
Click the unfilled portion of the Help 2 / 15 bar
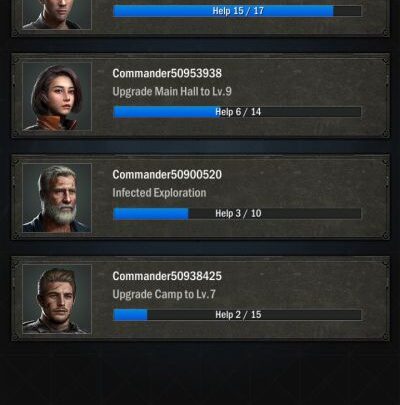pyautogui.click(x=254, y=315)
